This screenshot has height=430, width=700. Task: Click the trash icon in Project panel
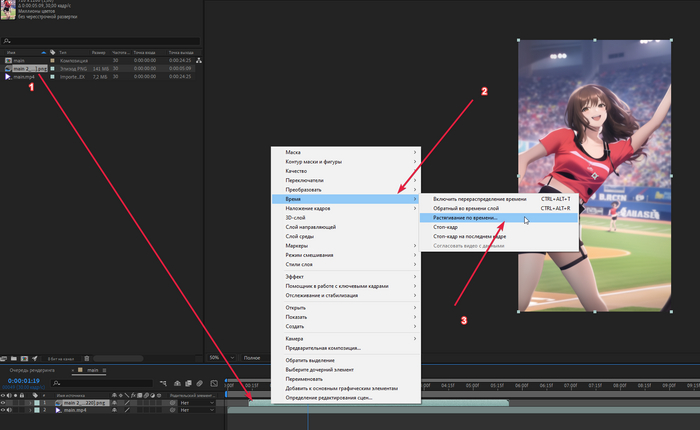(x=86, y=357)
